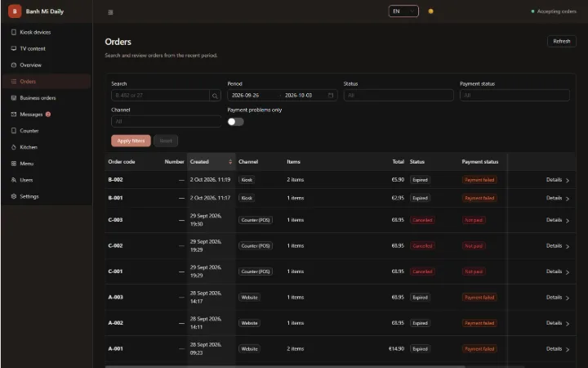Open the EN language dropdown
Viewport: 588px width, 368px height.
pyautogui.click(x=403, y=11)
